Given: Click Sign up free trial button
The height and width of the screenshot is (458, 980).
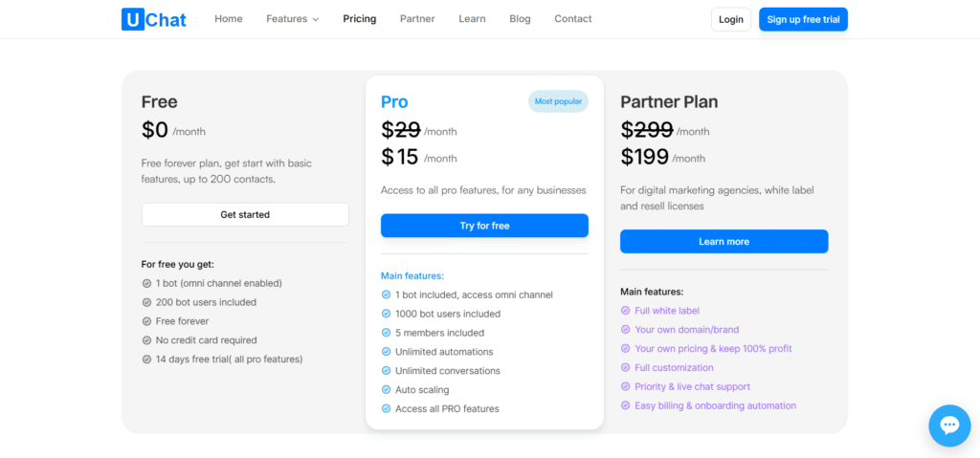Looking at the screenshot, I should (x=803, y=19).
